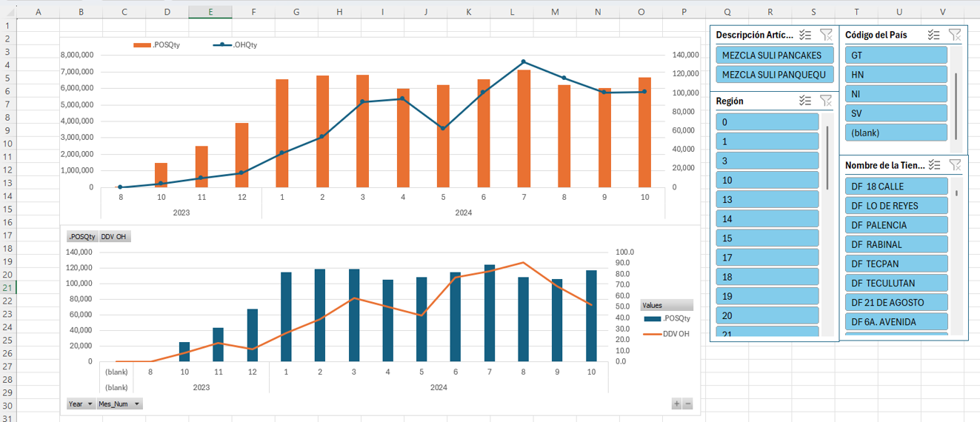This screenshot has height=422, width=980.
Task: Expand entire field with plus button
Action: click(x=676, y=403)
